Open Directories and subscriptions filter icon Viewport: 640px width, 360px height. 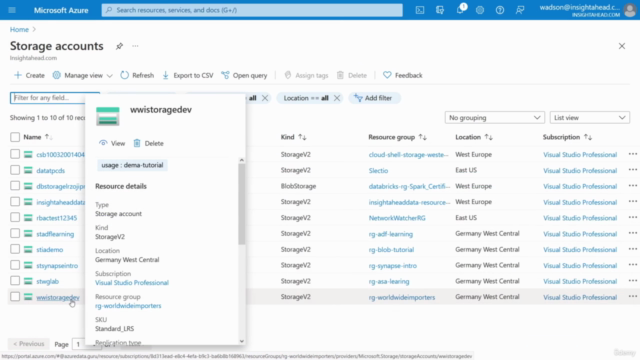pos(440,10)
